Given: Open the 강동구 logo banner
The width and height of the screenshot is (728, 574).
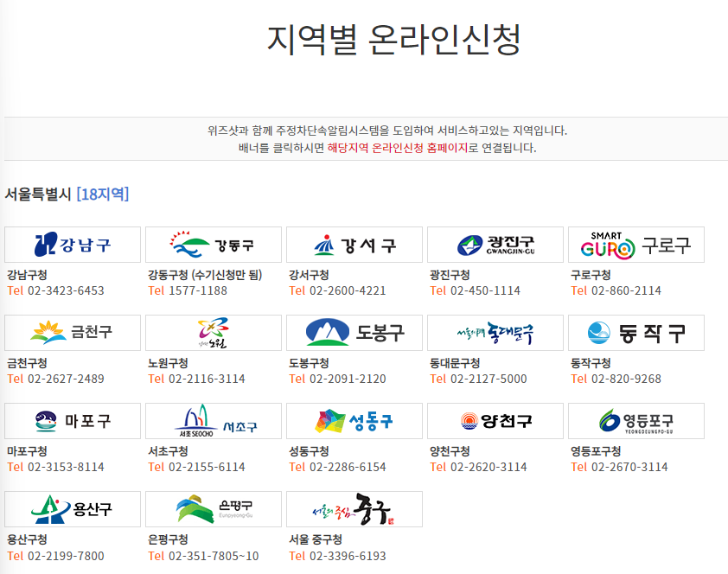Looking at the screenshot, I should [214, 245].
